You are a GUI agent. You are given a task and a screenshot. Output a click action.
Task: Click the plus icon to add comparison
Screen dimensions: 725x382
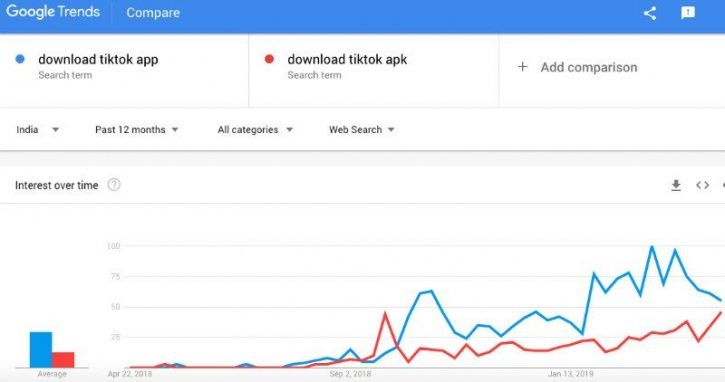522,67
